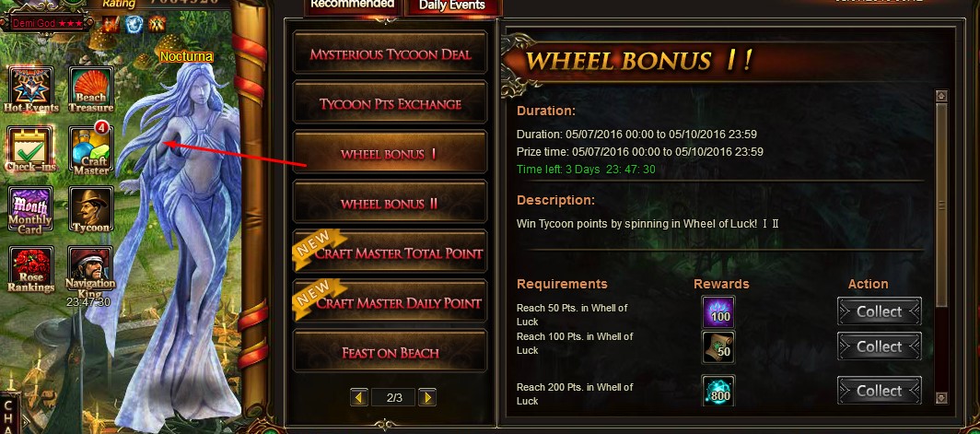980x434 pixels.
Task: Select the Feast on Beach event
Action: 390,353
